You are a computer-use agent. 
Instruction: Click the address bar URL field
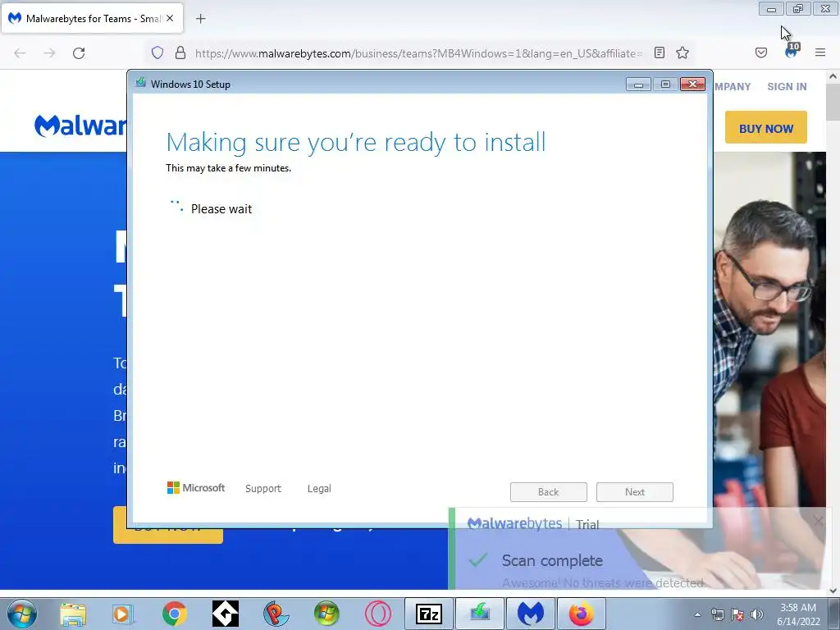click(418, 53)
